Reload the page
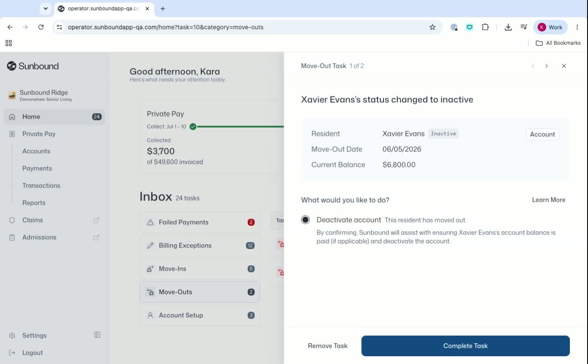588x364 pixels. (41, 27)
